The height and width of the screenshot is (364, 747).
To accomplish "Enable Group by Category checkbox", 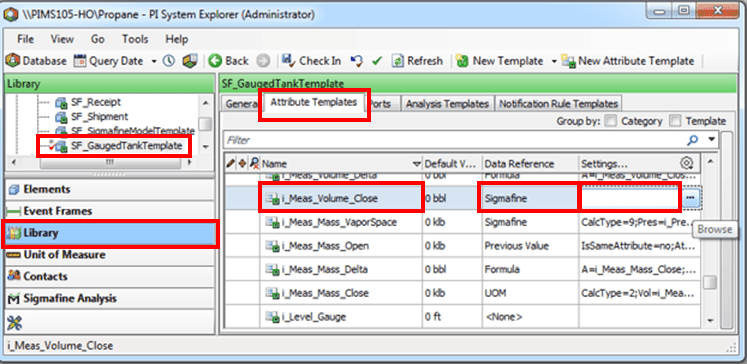I will (610, 121).
